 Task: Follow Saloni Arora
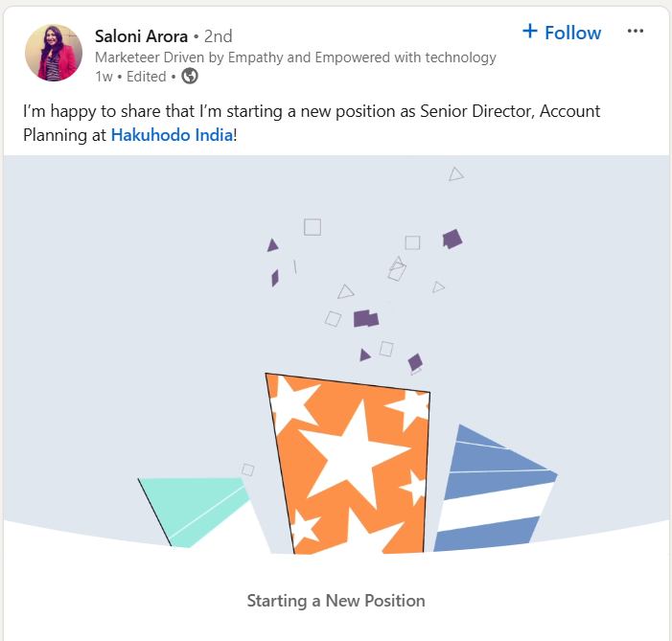pos(562,33)
